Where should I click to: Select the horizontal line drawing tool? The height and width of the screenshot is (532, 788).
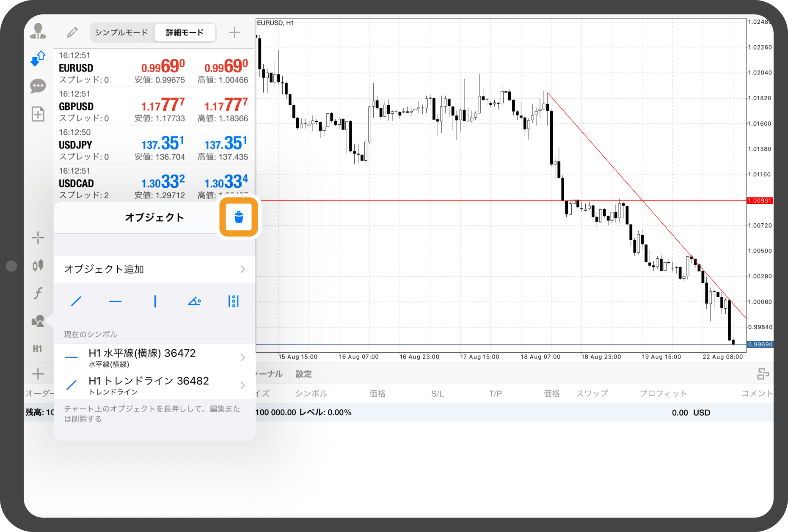tap(115, 302)
